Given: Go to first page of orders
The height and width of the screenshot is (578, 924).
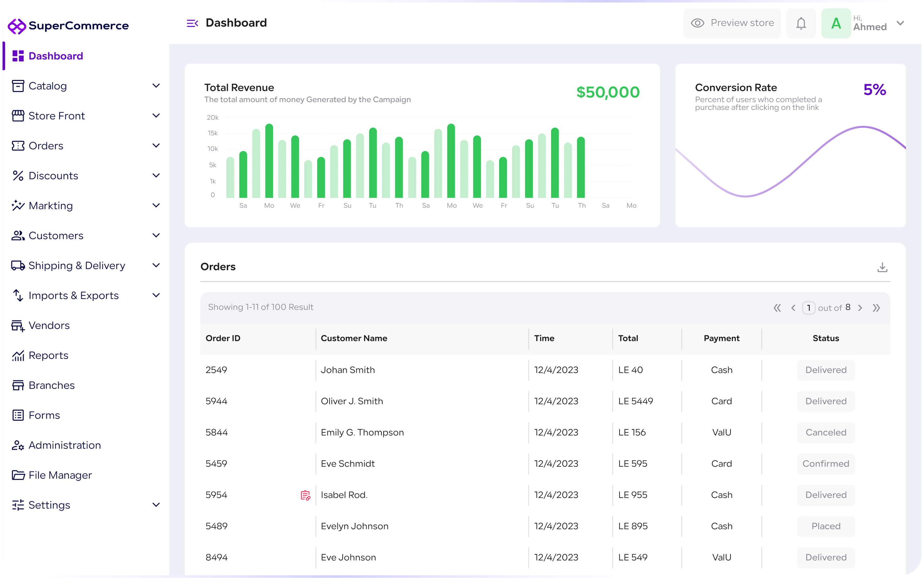Looking at the screenshot, I should point(777,308).
